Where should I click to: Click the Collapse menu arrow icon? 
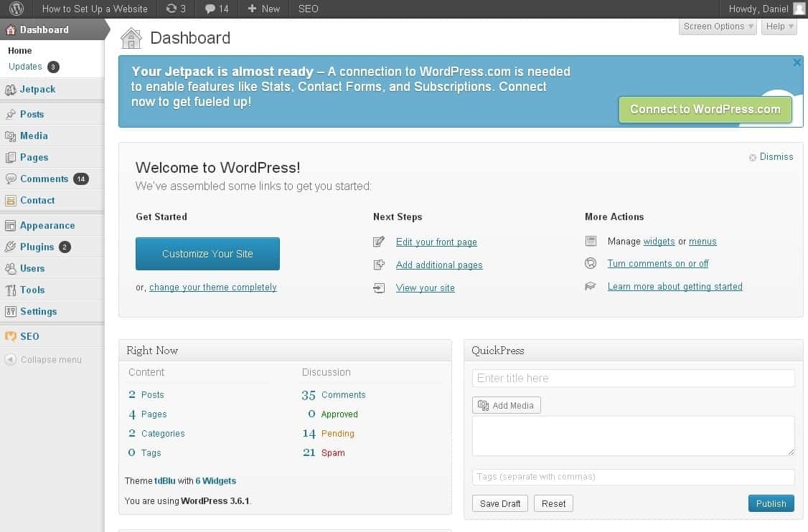click(10, 359)
